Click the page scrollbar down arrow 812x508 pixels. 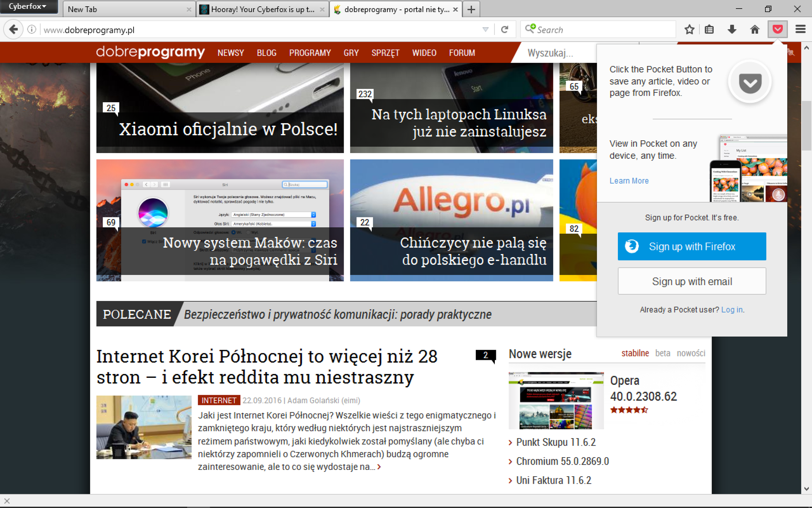point(806,489)
